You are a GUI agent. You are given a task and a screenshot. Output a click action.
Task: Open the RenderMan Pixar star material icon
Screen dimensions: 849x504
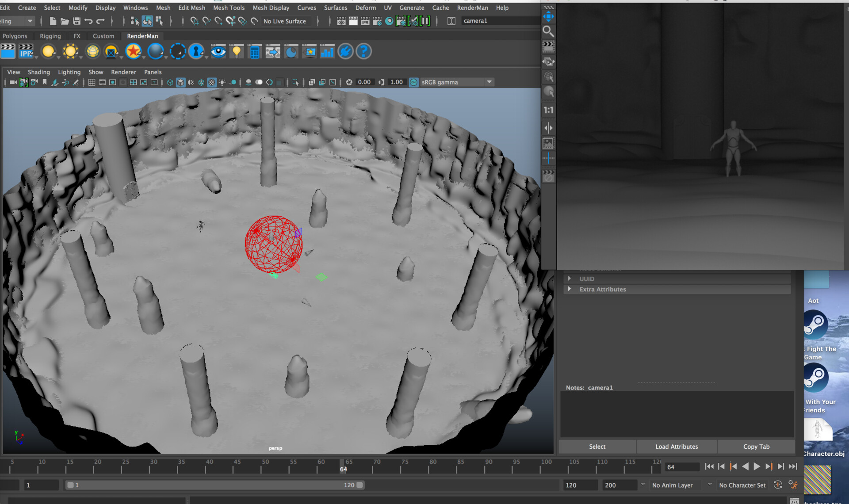[133, 52]
